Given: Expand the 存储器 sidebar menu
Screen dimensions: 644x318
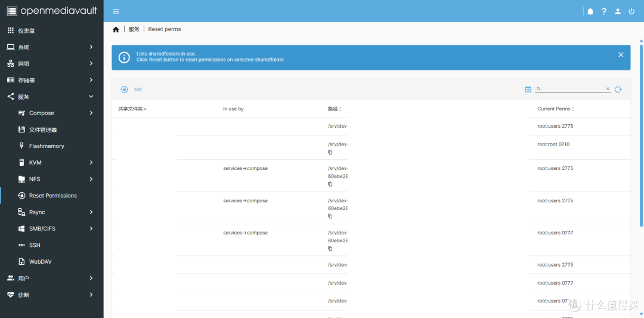Looking at the screenshot, I should pos(51,80).
